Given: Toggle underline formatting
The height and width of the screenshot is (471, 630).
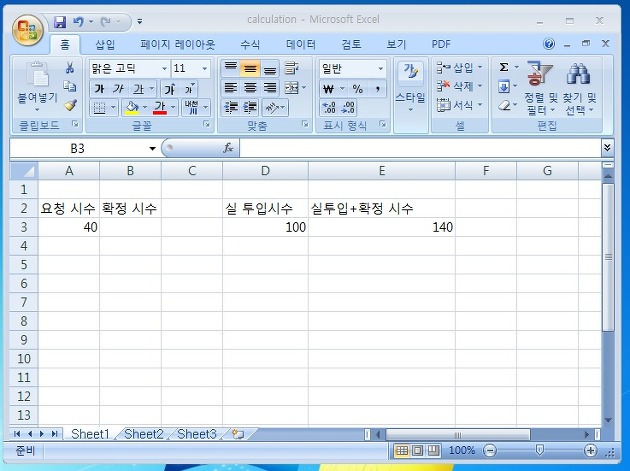Looking at the screenshot, I should click(x=139, y=88).
